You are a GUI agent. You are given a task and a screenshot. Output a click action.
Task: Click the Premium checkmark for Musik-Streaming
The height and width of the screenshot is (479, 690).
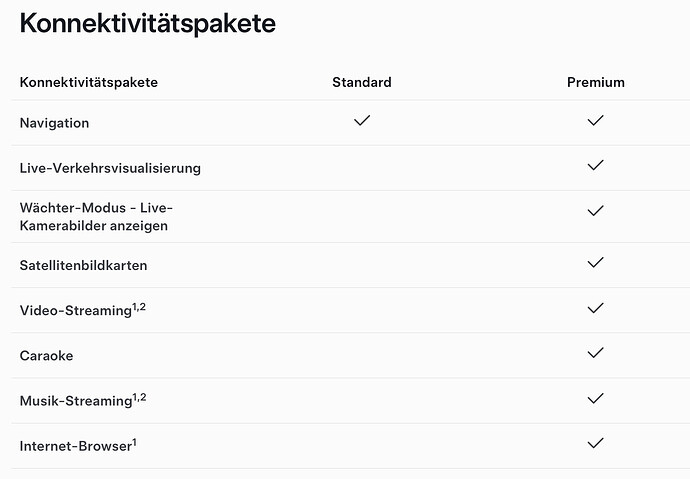(595, 399)
